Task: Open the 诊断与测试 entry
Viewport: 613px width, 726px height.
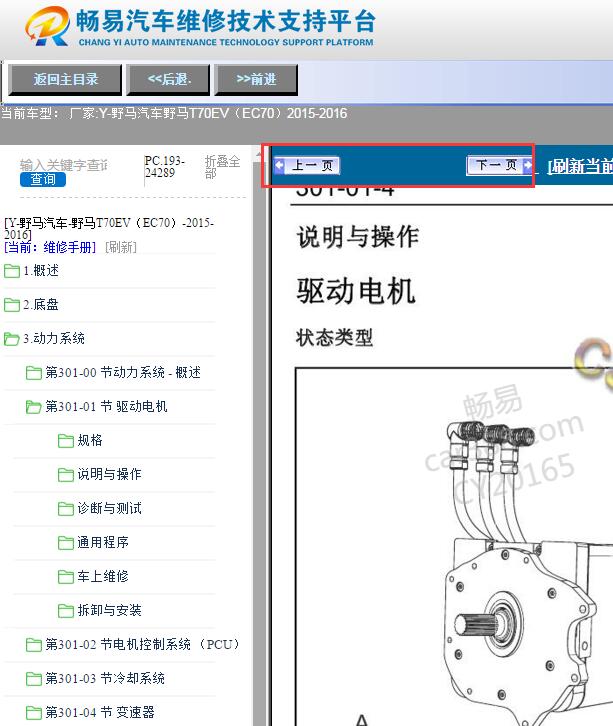Action: tap(109, 508)
